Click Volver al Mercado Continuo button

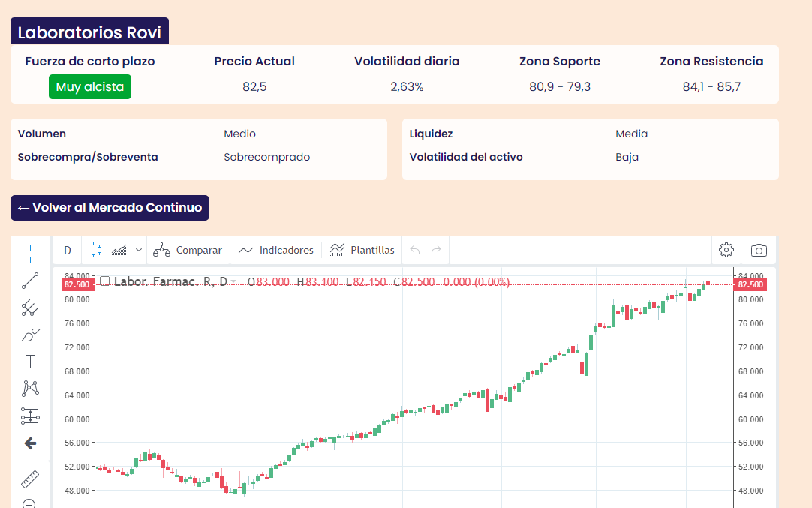tap(110, 208)
